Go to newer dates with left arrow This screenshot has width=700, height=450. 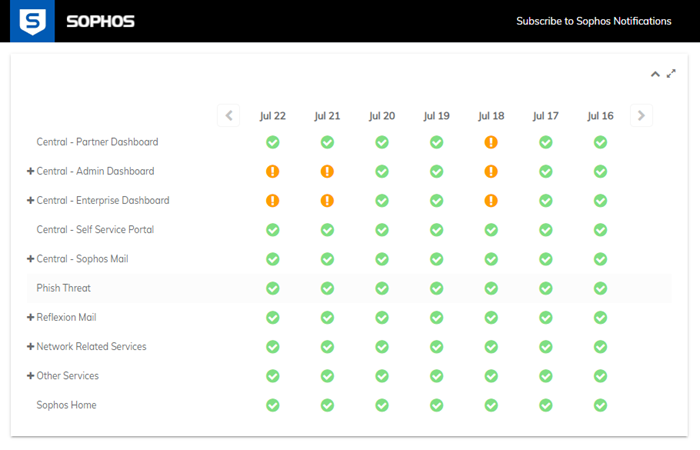(x=229, y=116)
